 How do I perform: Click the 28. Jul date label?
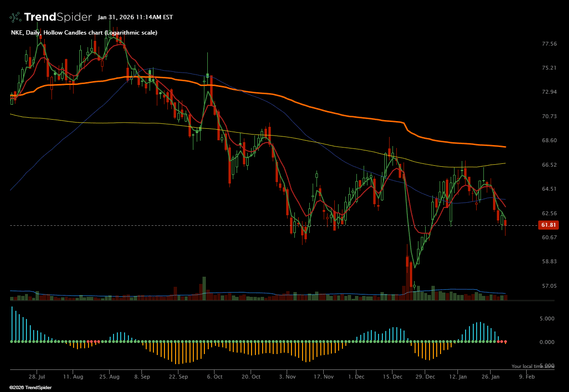[x=37, y=377]
